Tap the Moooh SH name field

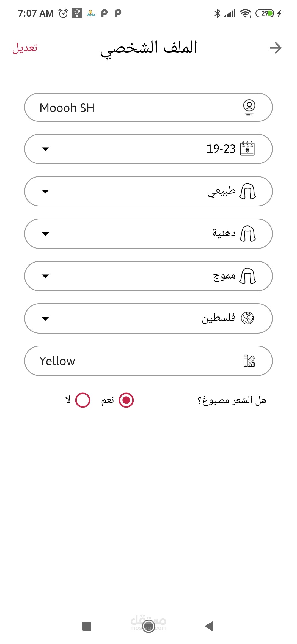[137, 107]
